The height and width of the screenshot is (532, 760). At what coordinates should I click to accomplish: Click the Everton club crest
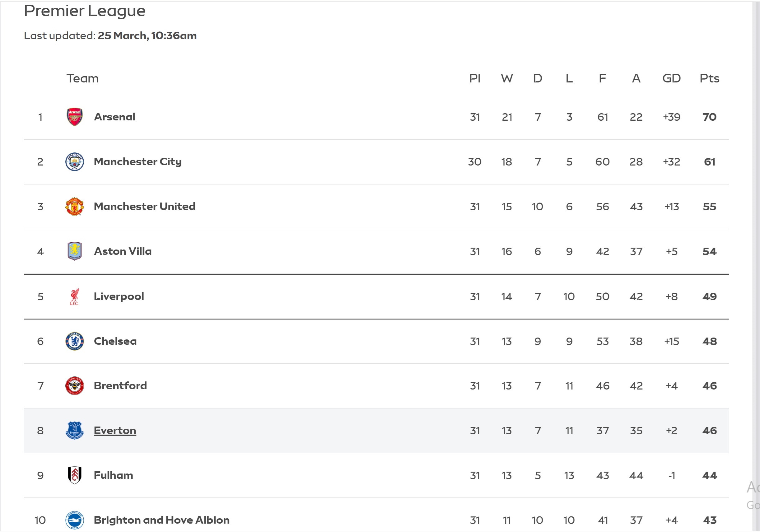pos(74,430)
